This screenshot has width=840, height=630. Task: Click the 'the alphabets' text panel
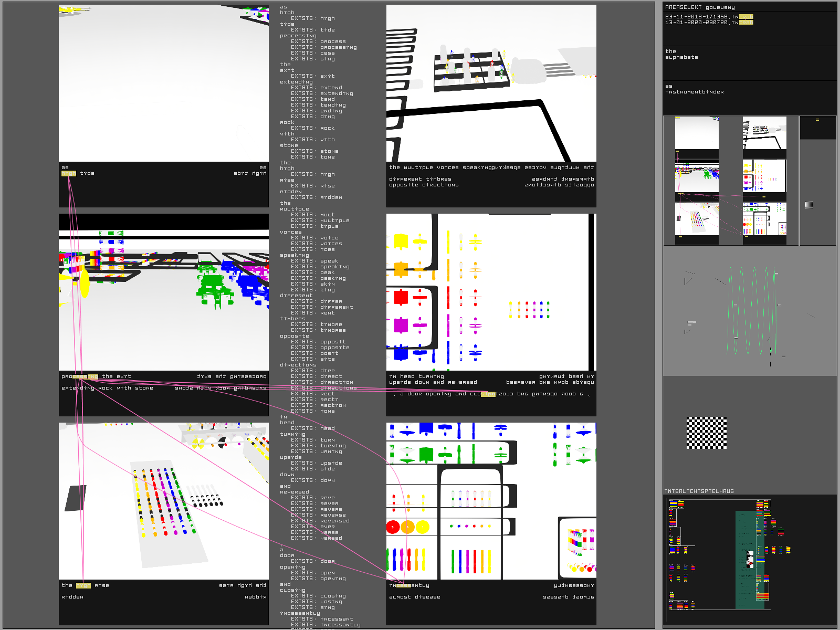(749, 63)
